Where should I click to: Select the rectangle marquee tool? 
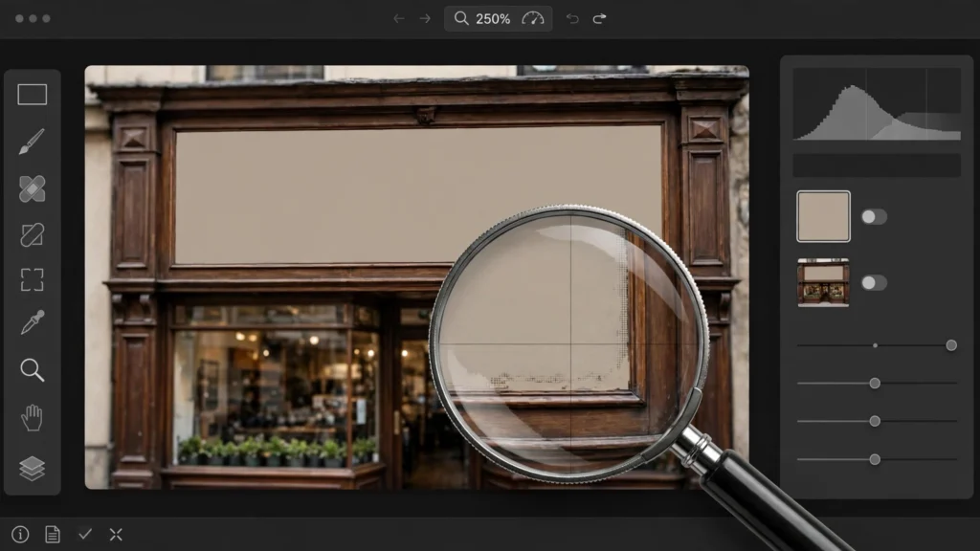32,95
